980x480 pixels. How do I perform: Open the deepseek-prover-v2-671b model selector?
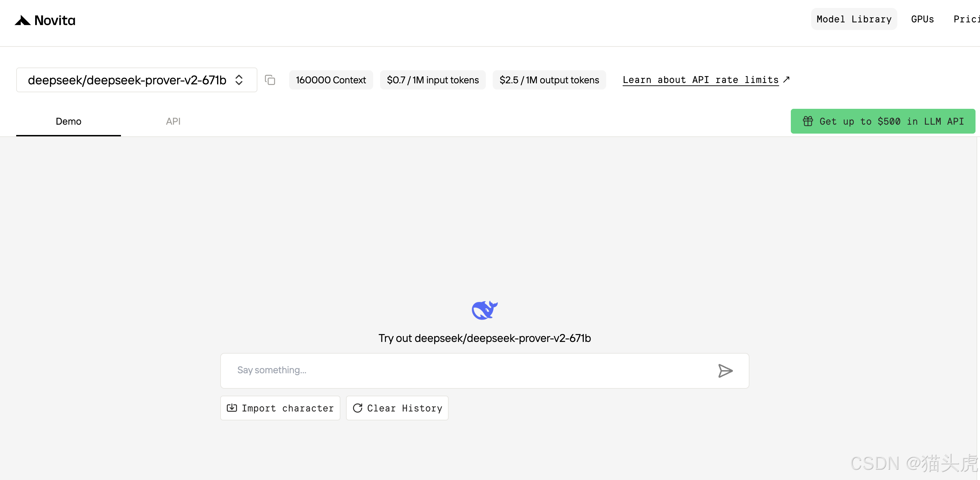127,80
